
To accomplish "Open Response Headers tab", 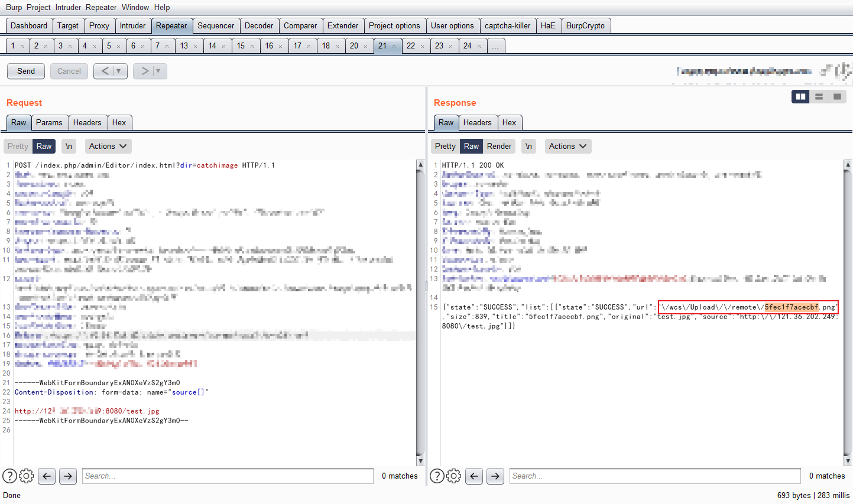I will 478,122.
